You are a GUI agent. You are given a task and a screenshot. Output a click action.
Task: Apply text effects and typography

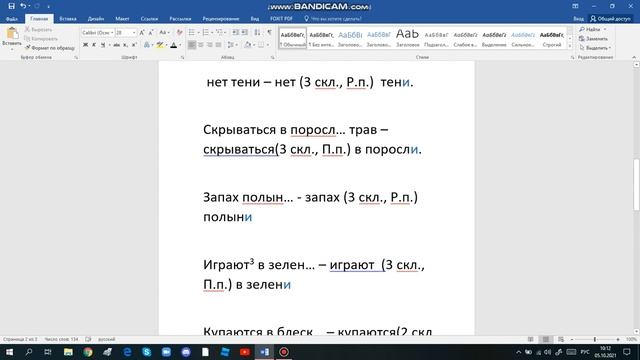pyautogui.click(x=147, y=45)
